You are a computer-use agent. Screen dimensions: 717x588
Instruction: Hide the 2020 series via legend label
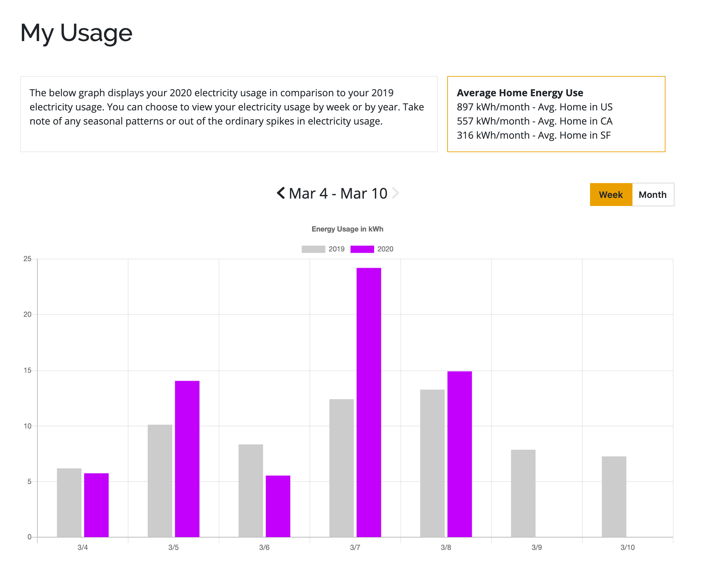point(385,249)
